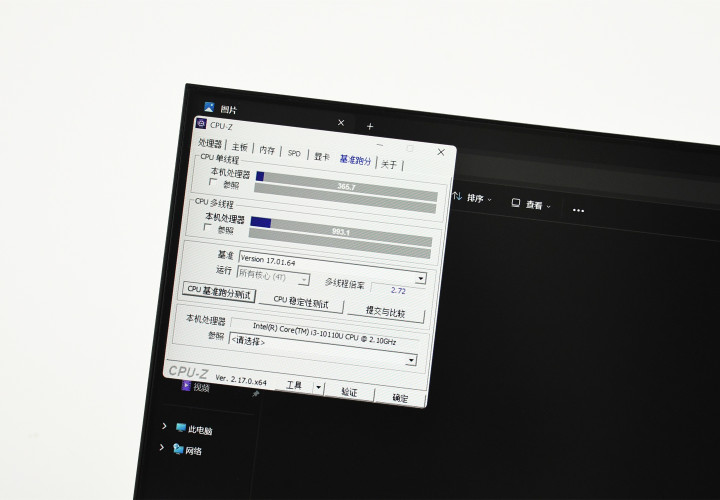
Task: Switch to the 处理器 tab
Action: tap(210, 143)
